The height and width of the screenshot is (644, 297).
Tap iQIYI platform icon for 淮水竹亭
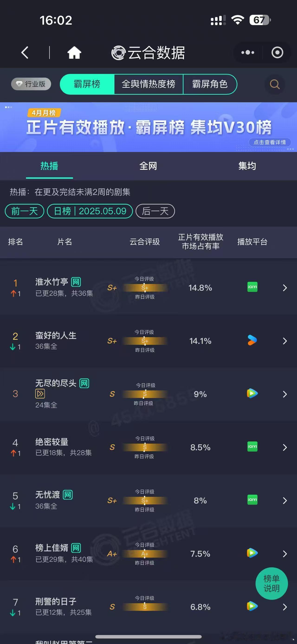[x=252, y=287]
